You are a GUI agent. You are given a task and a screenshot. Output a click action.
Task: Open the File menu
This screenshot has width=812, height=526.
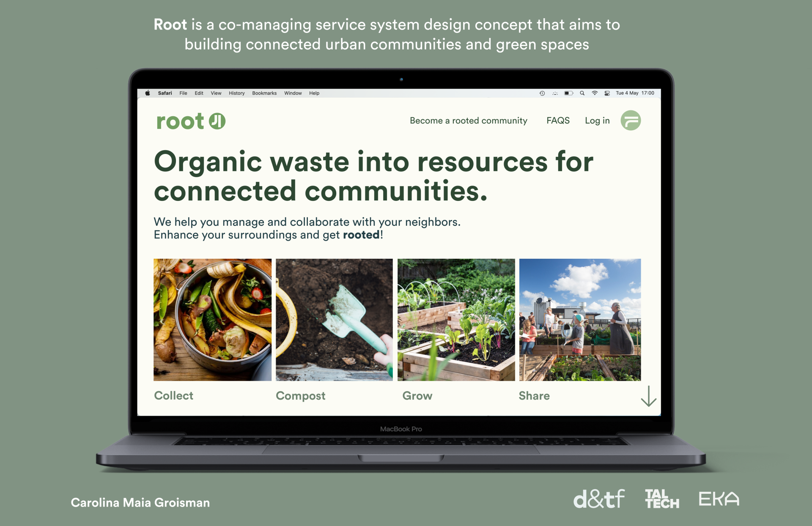tap(183, 93)
